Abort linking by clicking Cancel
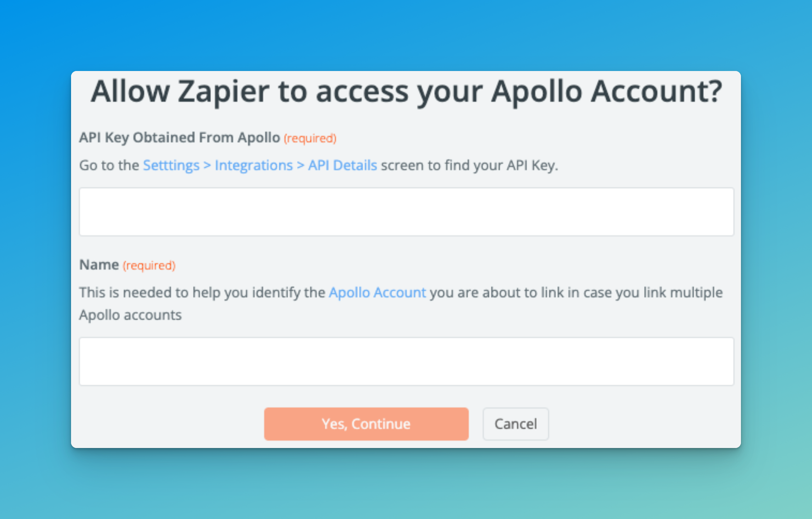Viewport: 812px width, 519px height. 515,424
